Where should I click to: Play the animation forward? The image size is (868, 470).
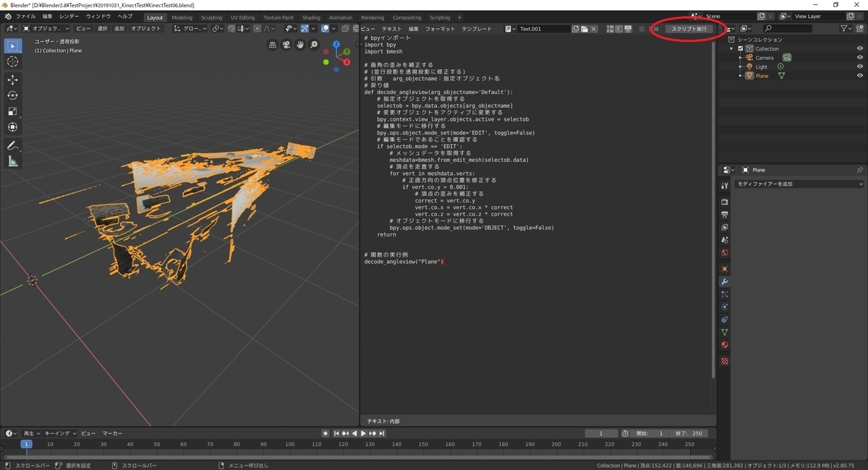coord(363,433)
